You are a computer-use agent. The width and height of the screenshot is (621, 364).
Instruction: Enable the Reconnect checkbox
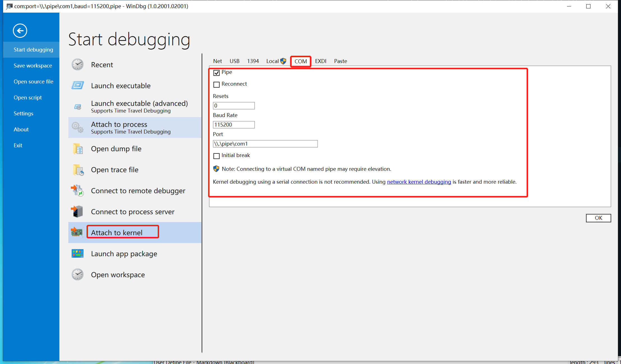click(x=216, y=84)
